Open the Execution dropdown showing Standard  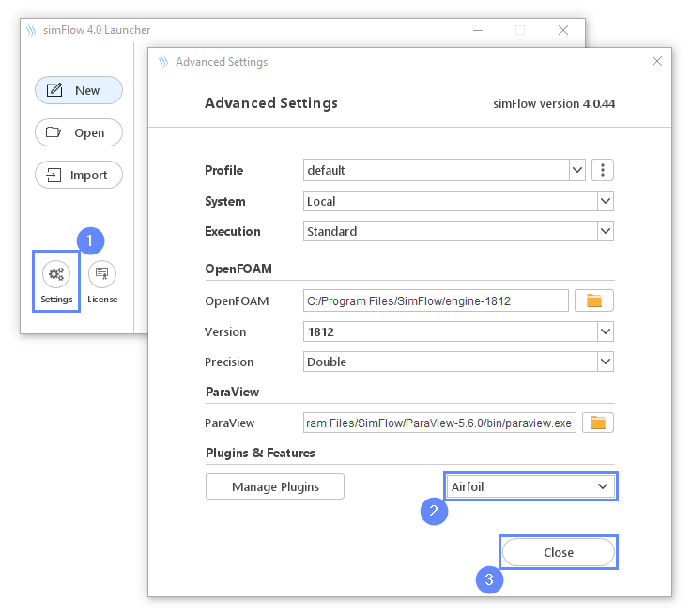click(458, 231)
